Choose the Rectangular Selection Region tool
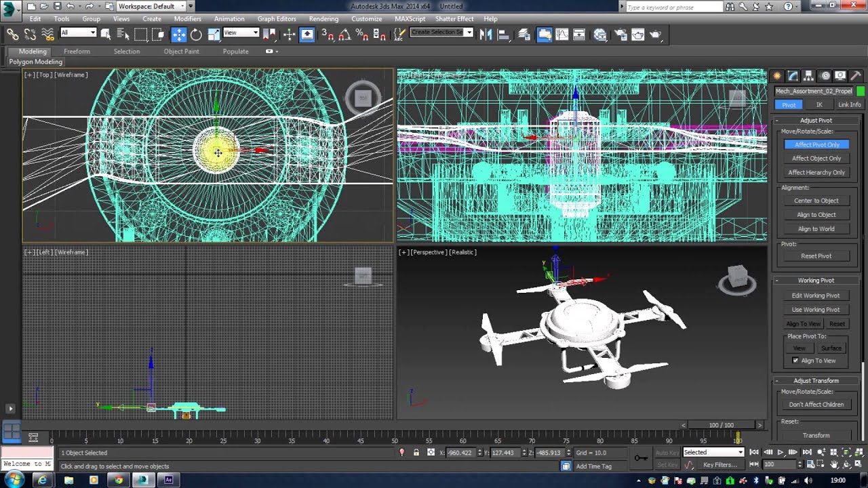Viewport: 868px width, 488px height. coord(140,34)
